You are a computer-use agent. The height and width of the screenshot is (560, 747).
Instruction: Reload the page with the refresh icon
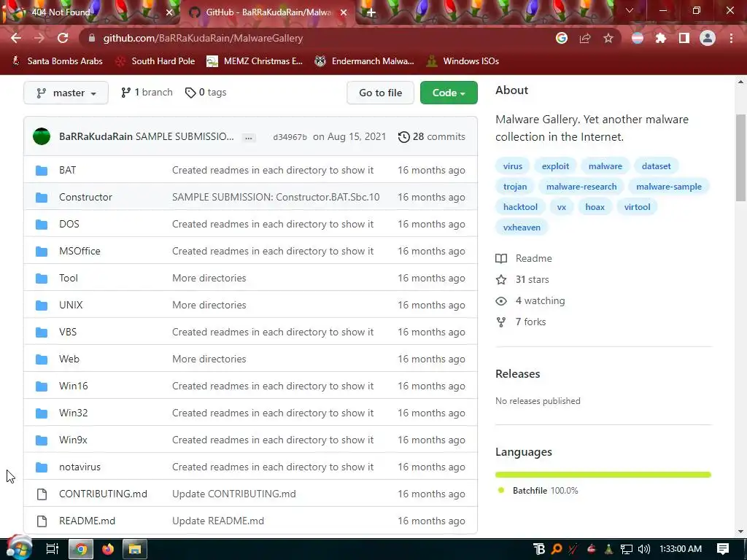(x=63, y=38)
